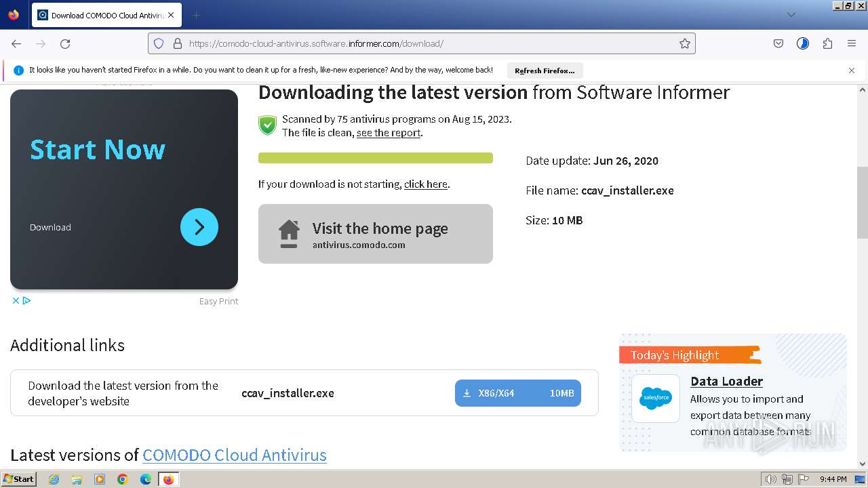Open Firefox hamburger application menu
Image resolution: width=868 pixels, height=488 pixels.
coord(852,43)
